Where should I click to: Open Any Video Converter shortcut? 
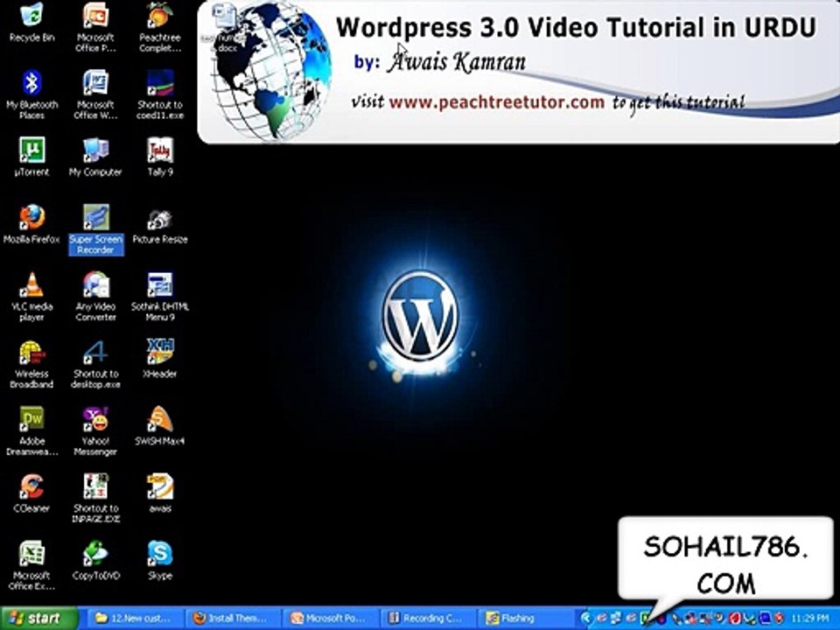click(x=95, y=297)
